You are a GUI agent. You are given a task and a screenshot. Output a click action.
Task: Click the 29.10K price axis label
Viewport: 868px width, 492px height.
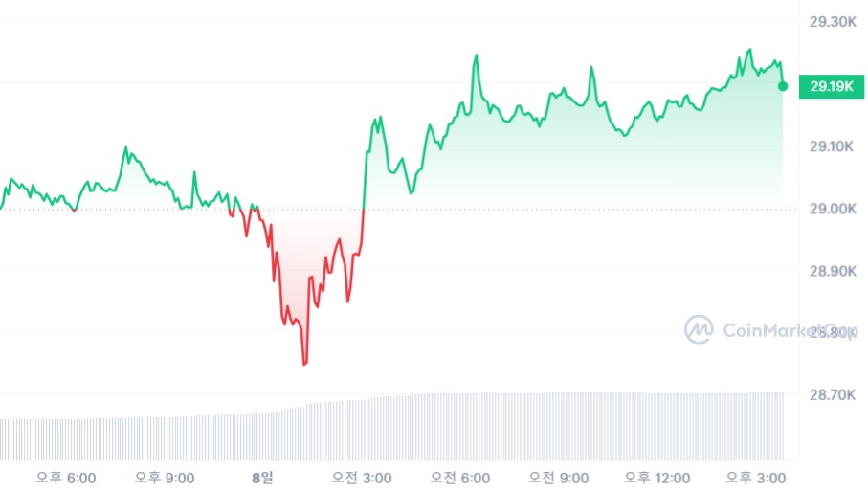click(831, 146)
